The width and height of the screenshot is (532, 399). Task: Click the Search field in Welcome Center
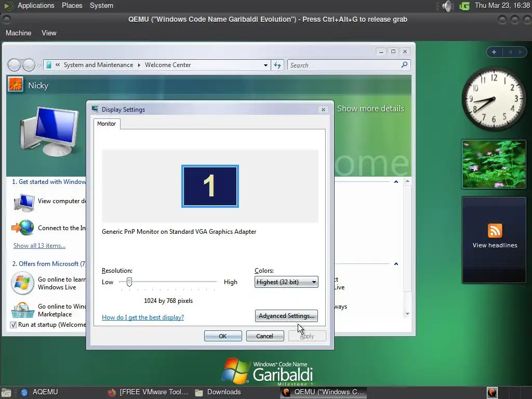tap(344, 65)
